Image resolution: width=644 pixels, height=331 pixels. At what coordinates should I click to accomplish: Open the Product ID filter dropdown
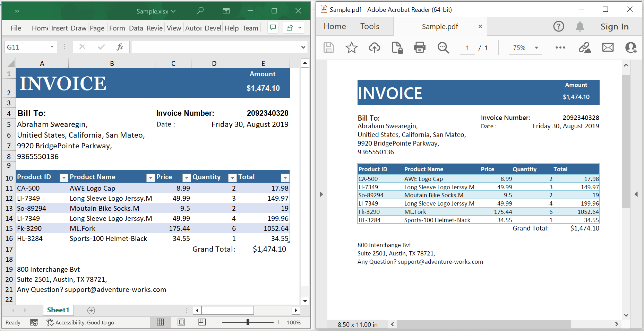tap(63, 178)
